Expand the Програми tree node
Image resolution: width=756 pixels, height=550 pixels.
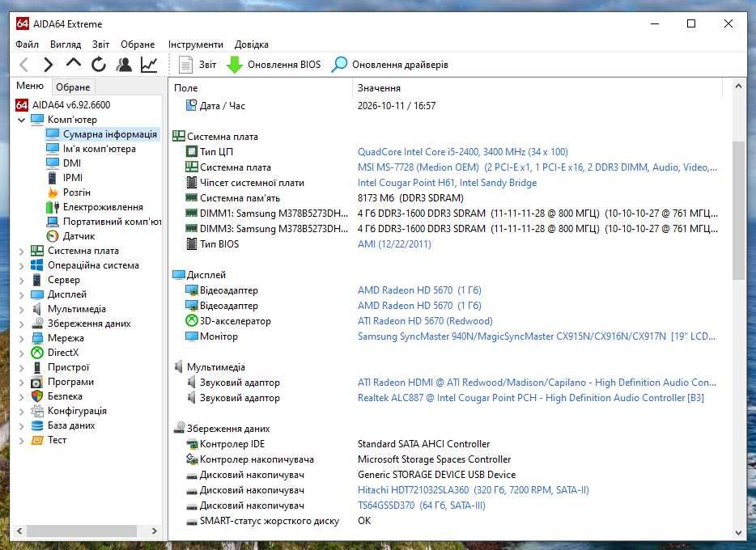tap(21, 382)
